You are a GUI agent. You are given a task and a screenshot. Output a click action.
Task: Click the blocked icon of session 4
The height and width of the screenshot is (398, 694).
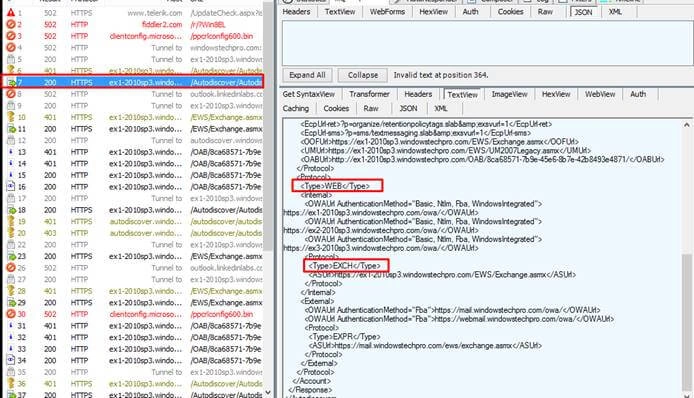11,47
